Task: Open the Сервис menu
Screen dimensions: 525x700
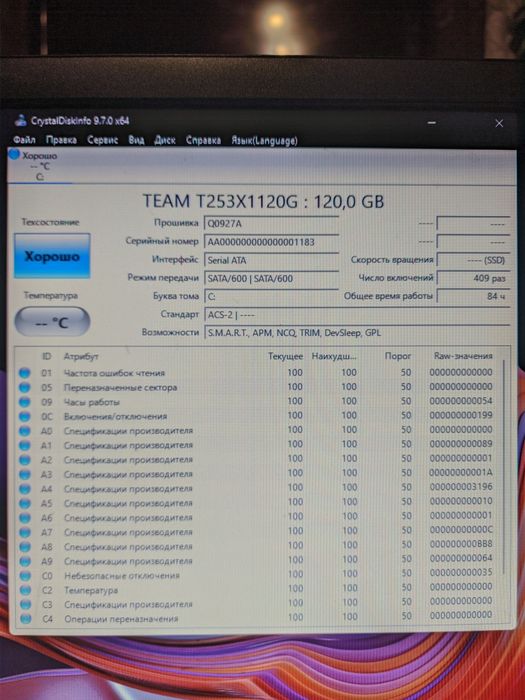Action: tap(103, 140)
